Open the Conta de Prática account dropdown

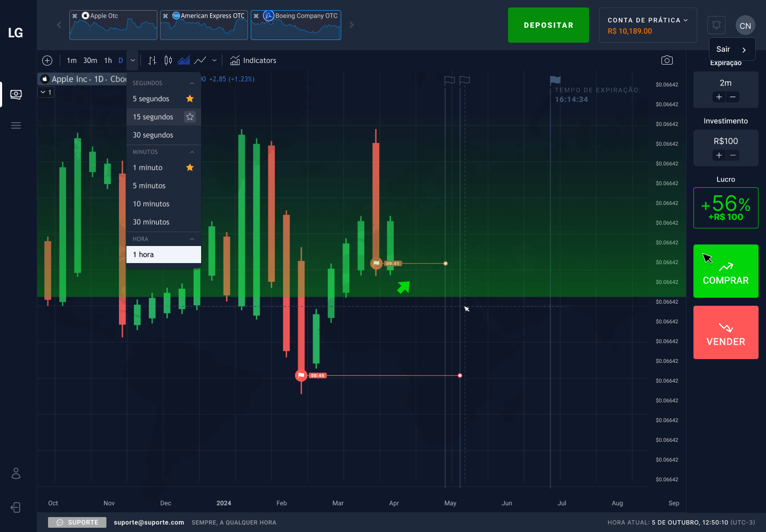pos(648,25)
